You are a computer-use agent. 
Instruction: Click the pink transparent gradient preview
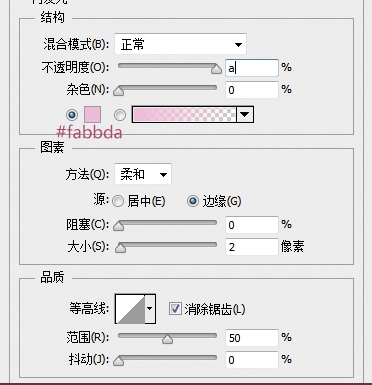(184, 115)
